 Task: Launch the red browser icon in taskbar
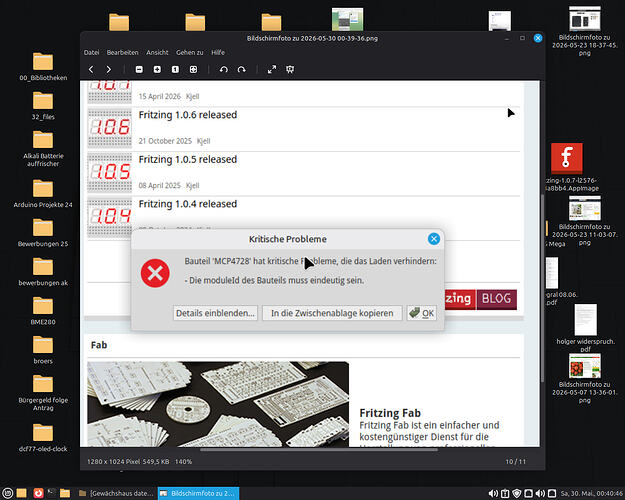coord(38,493)
